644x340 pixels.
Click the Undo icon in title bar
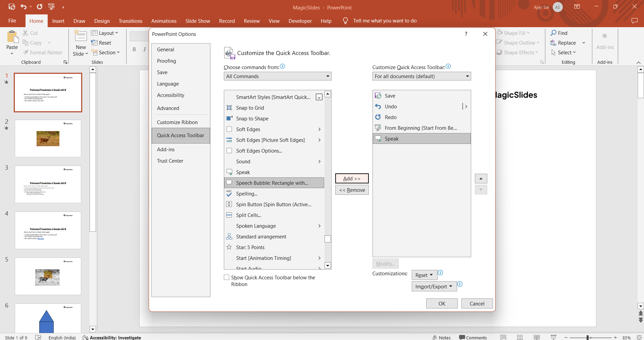(x=23, y=7)
